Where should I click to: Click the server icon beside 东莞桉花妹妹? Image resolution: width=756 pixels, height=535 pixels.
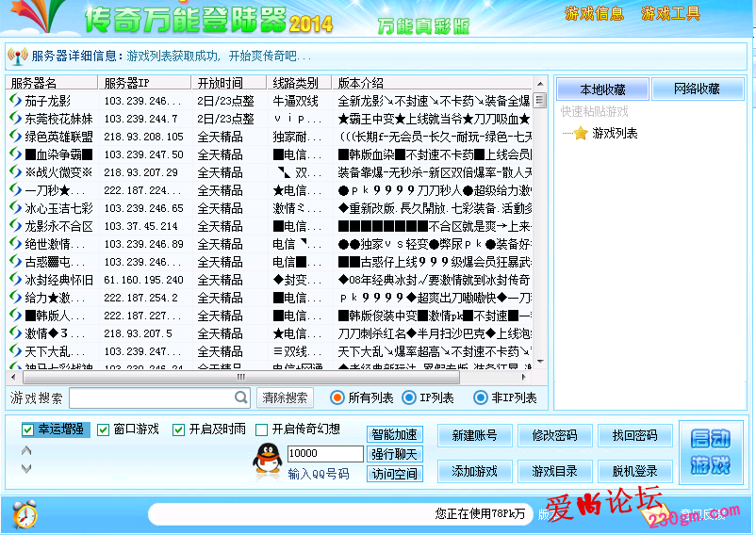coord(15,118)
